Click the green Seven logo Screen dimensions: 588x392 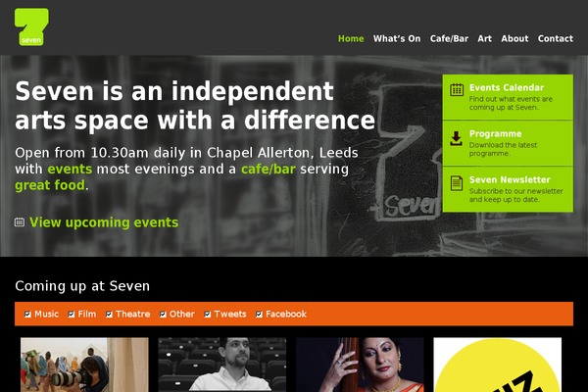(x=31, y=27)
